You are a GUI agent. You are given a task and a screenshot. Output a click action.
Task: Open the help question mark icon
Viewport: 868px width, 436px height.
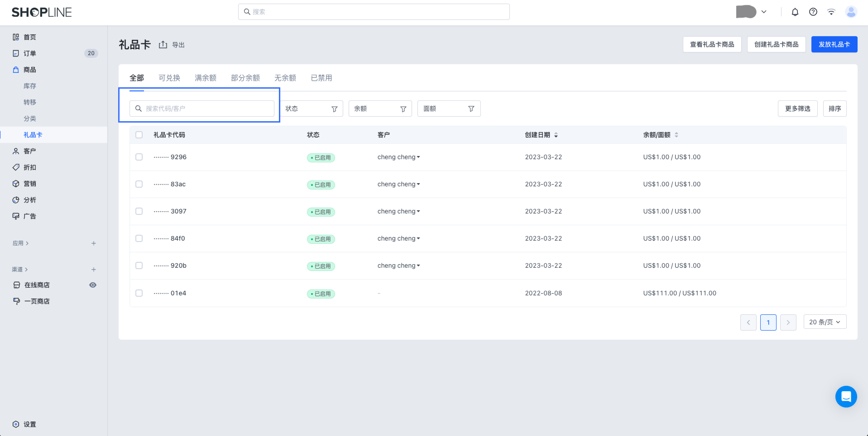813,12
